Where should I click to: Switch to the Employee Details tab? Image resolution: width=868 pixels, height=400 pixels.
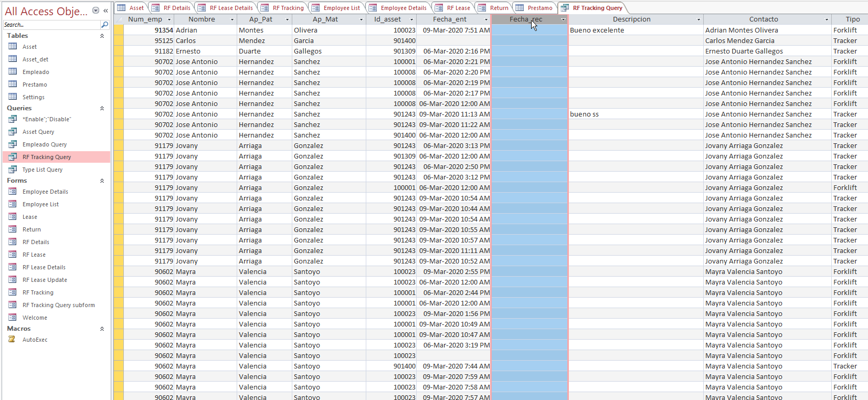398,8
